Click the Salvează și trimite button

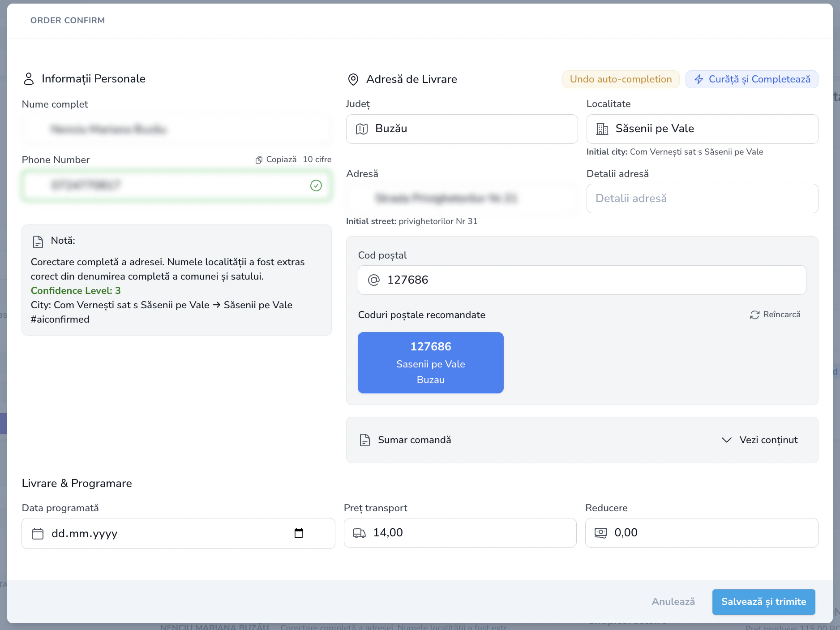tap(763, 602)
